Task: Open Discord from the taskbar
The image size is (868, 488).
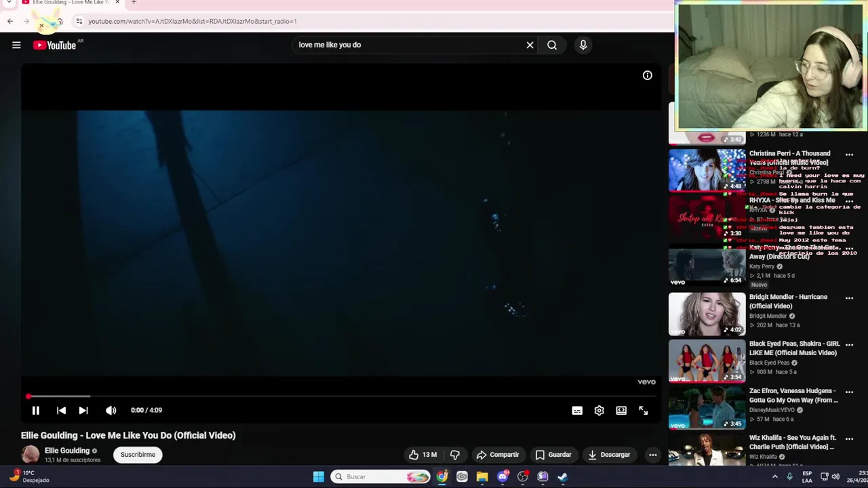Action: click(502, 476)
